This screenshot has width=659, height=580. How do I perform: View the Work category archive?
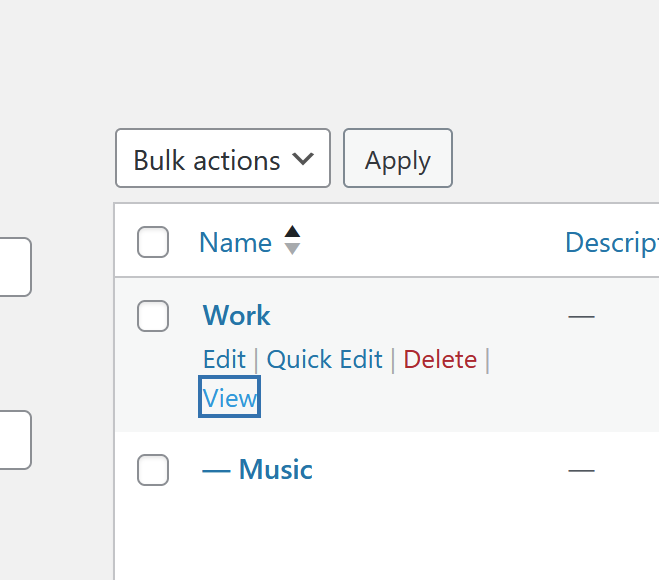(230, 398)
